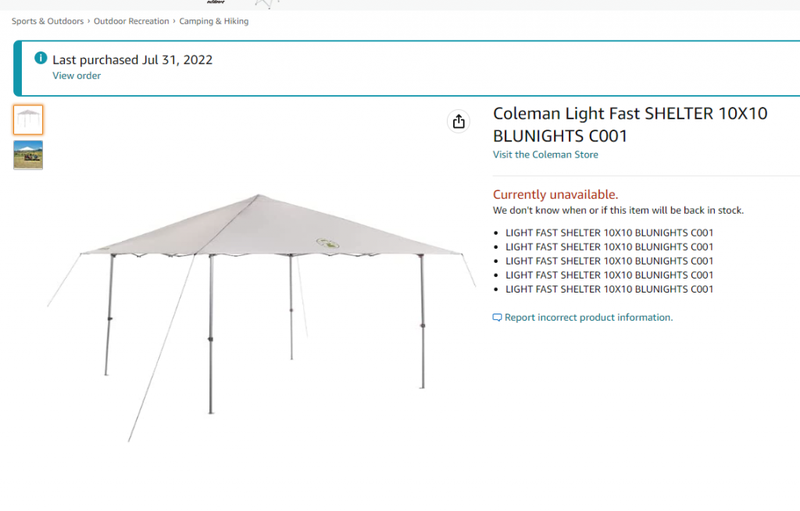The width and height of the screenshot is (800, 511).
Task: Select the second outdoor photo thumbnail
Action: tap(28, 155)
